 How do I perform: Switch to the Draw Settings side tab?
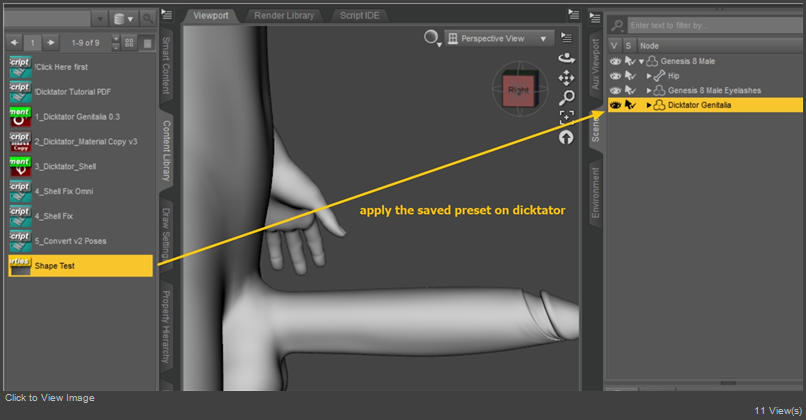click(166, 234)
